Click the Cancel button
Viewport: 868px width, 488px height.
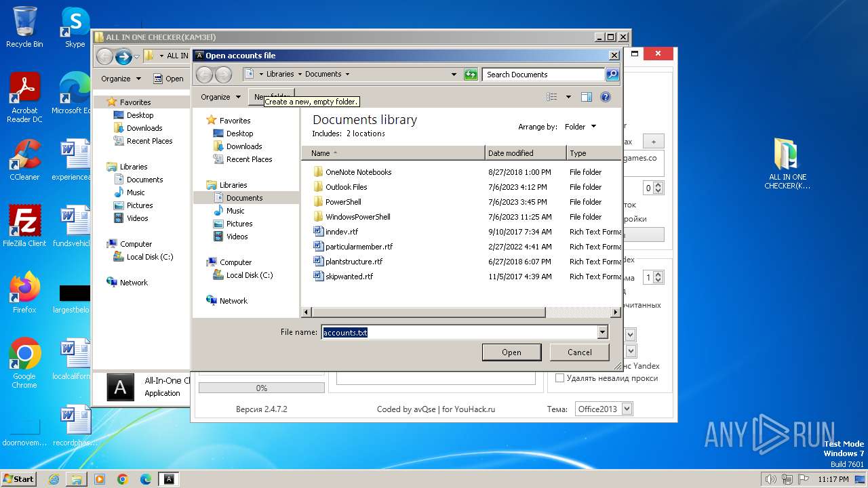point(579,352)
